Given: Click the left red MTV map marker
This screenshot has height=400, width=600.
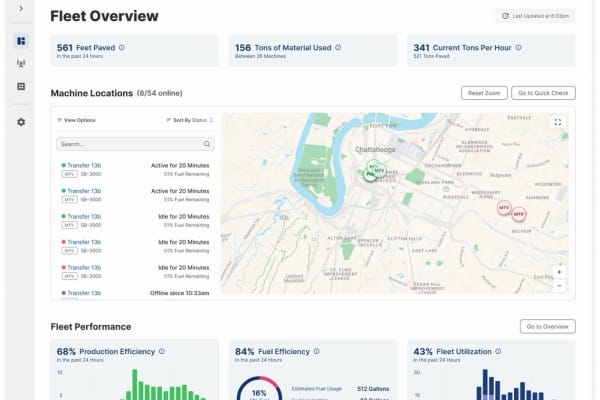Looking at the screenshot, I should click(x=504, y=207).
